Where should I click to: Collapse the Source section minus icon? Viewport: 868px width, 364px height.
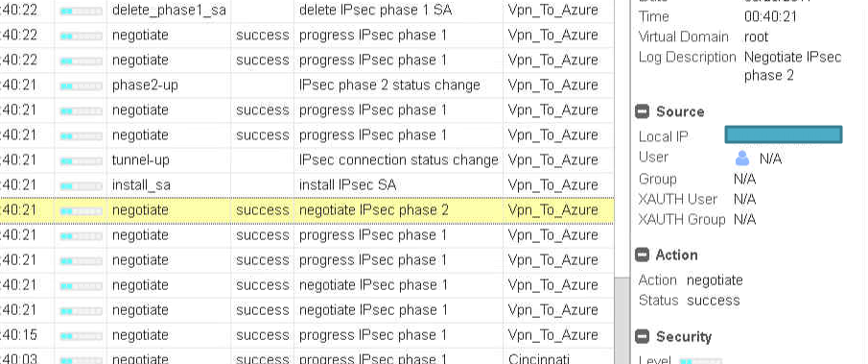pos(643,112)
